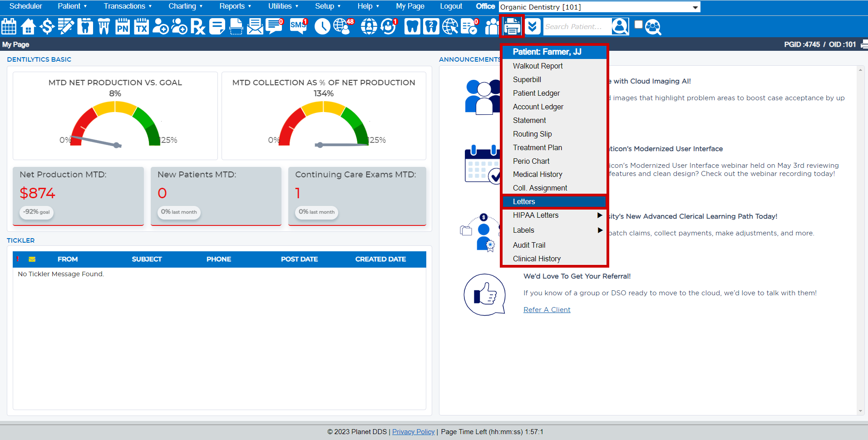
Task: Choose Perio Chart menu item
Action: (554, 161)
